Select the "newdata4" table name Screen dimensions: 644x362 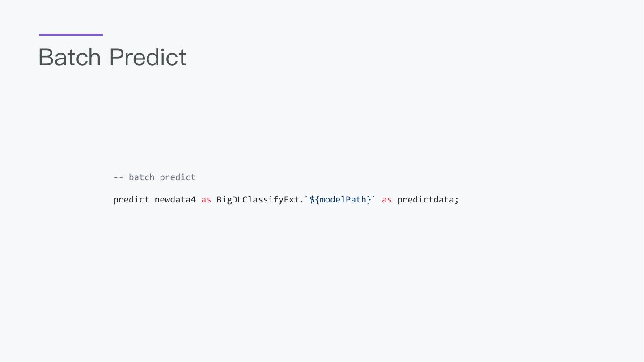click(175, 200)
